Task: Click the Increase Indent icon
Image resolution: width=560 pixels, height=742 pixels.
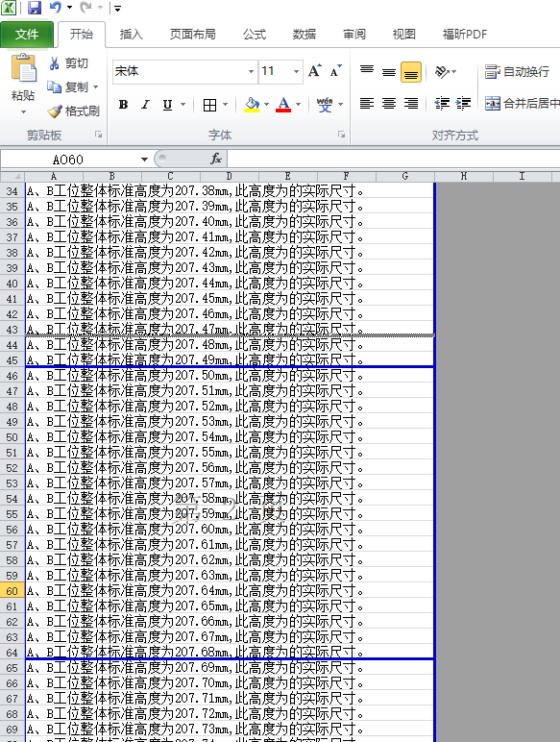Action: tap(464, 104)
